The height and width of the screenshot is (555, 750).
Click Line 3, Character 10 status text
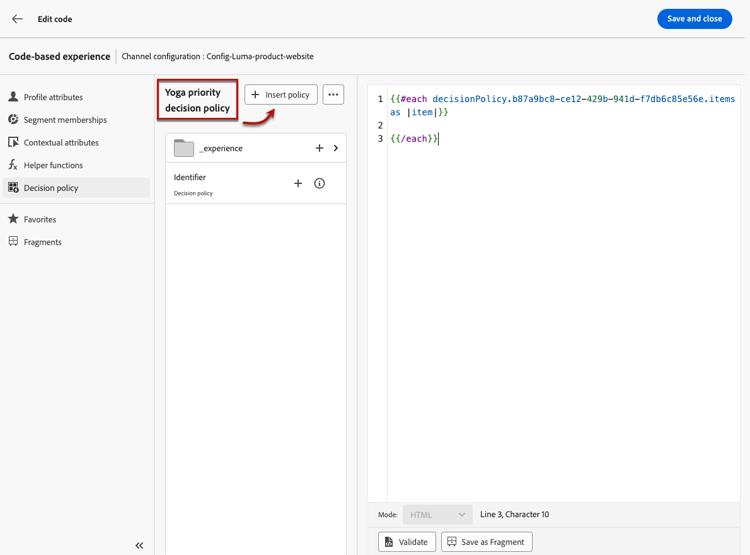click(515, 514)
